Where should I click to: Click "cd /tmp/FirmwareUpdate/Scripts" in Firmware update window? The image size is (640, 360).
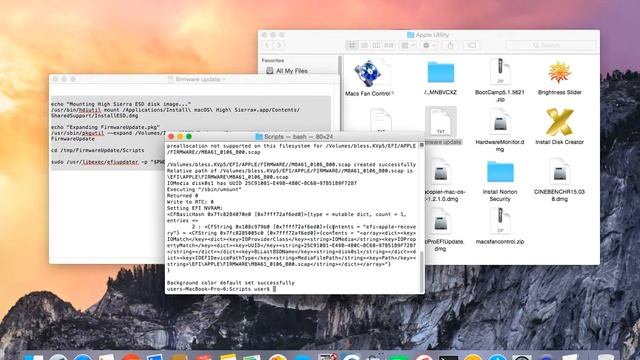98,150
